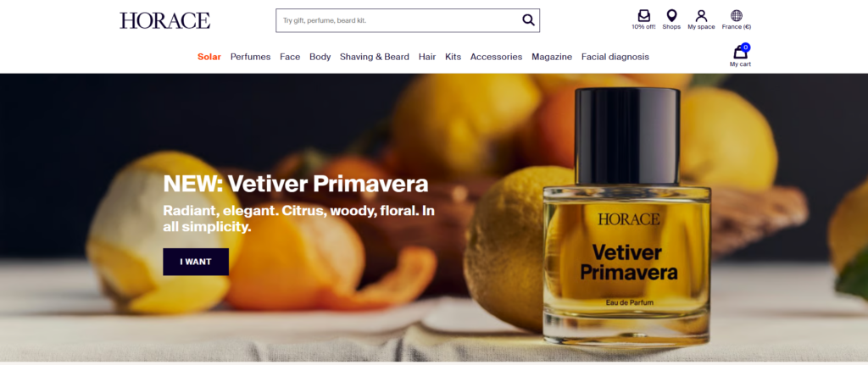Image resolution: width=868 pixels, height=365 pixels.
Task: Click the cart item count badge
Action: pos(746,47)
